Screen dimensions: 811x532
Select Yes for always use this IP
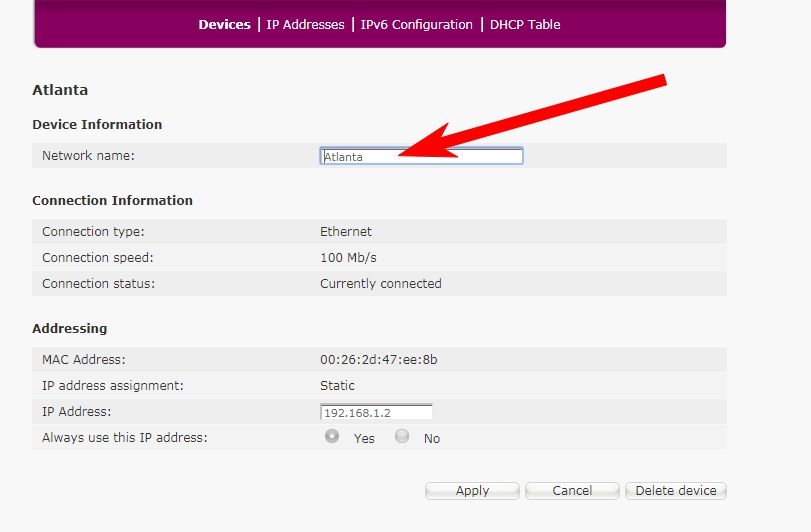(332, 437)
